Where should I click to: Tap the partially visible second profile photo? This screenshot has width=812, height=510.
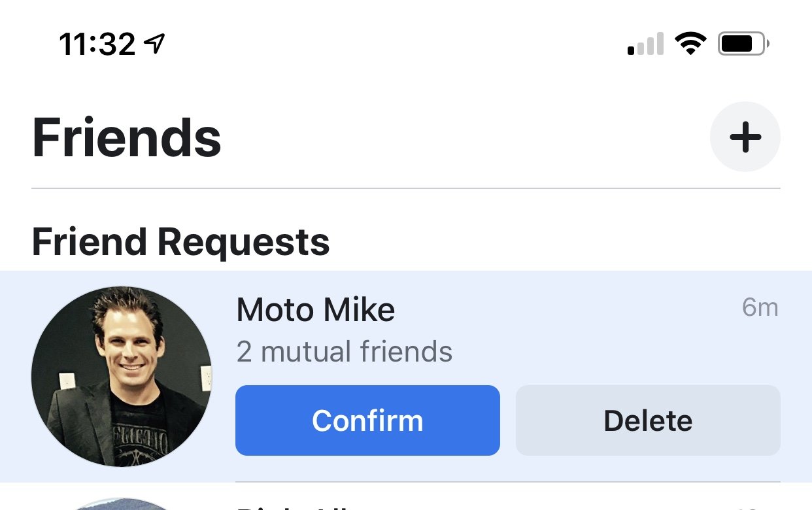[122, 505]
